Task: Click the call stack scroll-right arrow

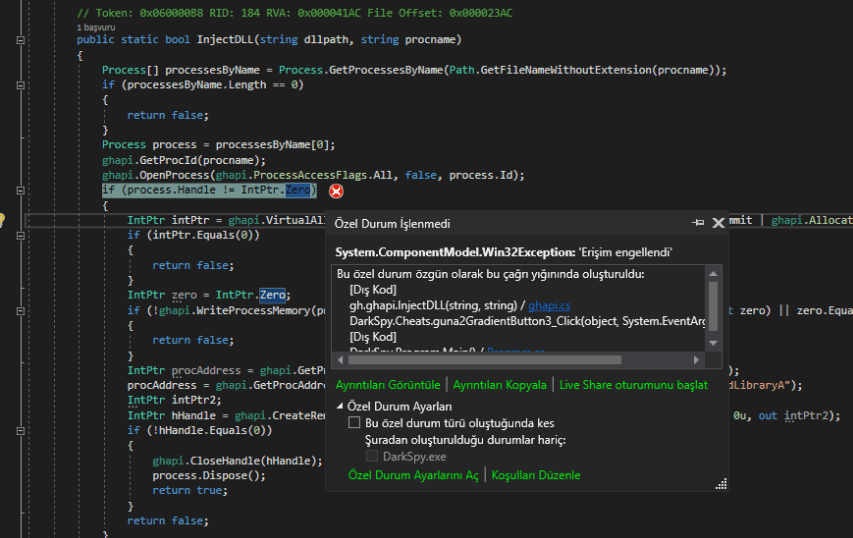Action: click(696, 360)
